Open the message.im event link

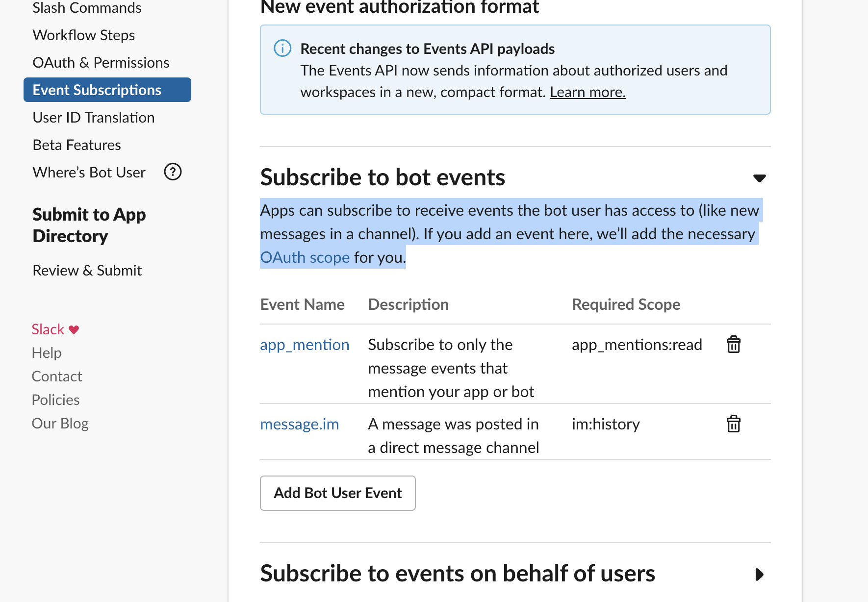299,424
